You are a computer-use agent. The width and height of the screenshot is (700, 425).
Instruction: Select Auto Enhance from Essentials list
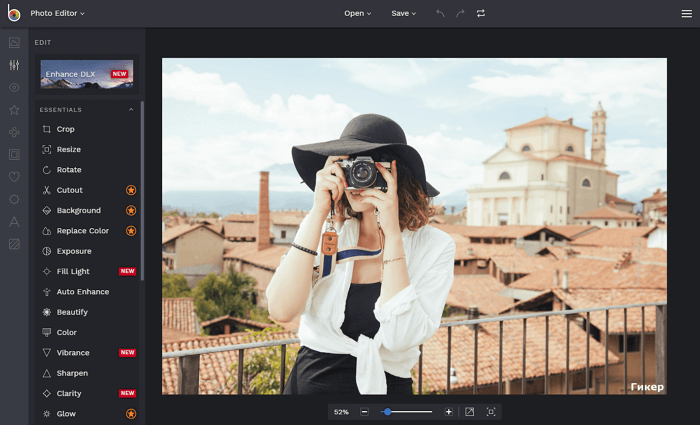click(x=82, y=292)
